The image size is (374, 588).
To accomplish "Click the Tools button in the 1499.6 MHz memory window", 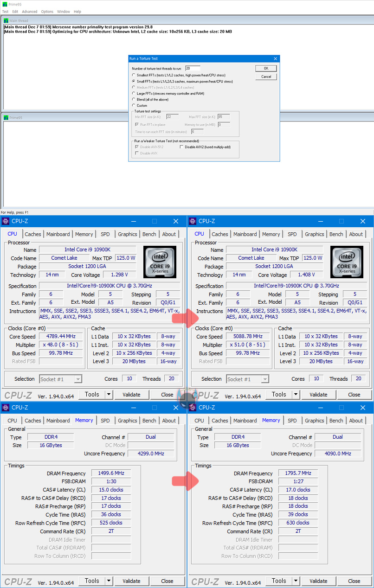I will coord(92,581).
